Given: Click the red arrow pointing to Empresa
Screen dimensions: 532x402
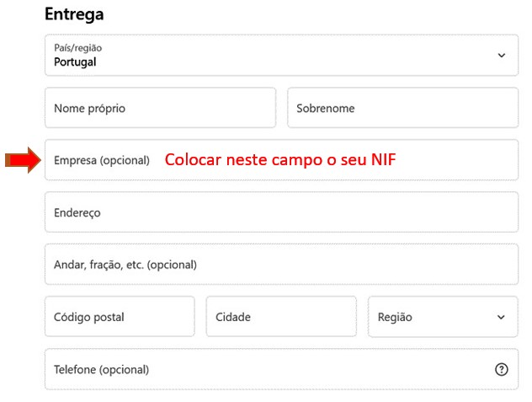Looking at the screenshot, I should pos(24,159).
